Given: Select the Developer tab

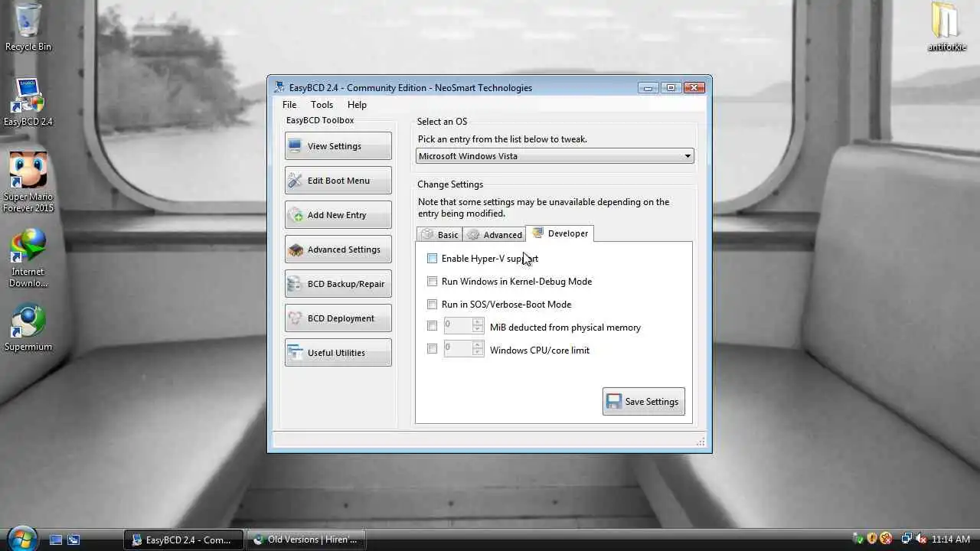Looking at the screenshot, I should 560,233.
